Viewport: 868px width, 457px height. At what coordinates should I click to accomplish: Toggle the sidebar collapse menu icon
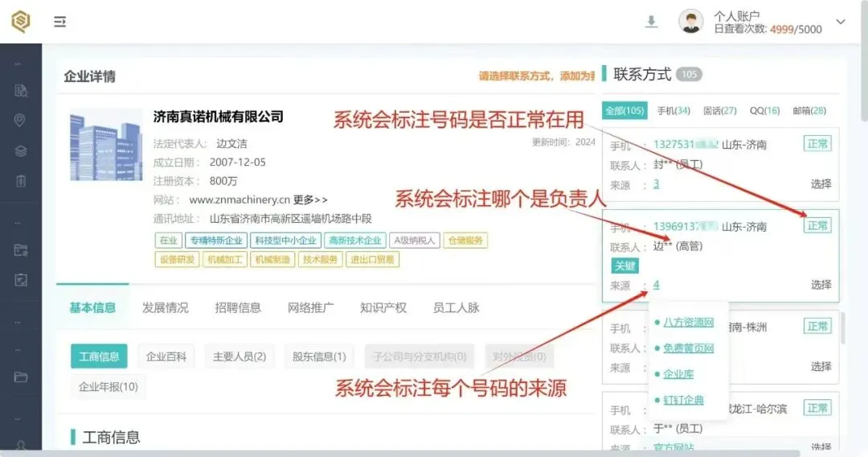[59, 22]
